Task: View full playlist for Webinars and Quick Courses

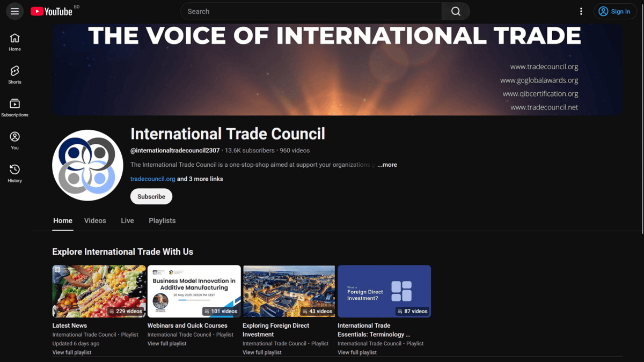Action: (167, 343)
